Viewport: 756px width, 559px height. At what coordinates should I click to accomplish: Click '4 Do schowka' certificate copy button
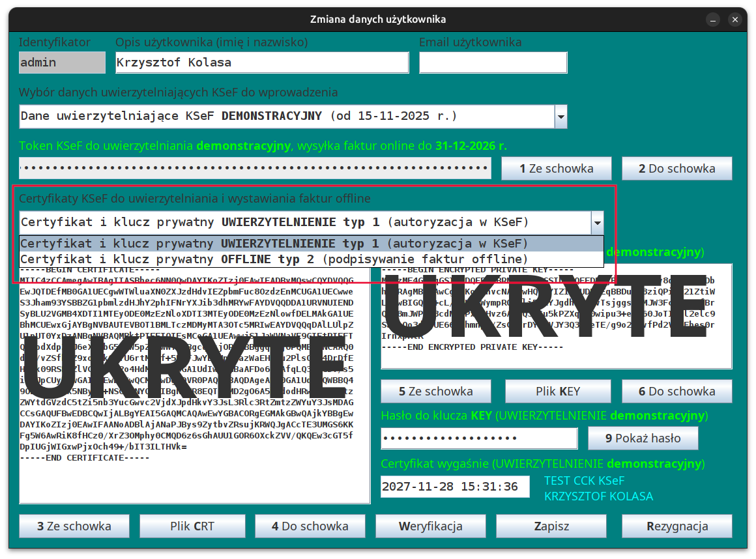[x=310, y=526]
